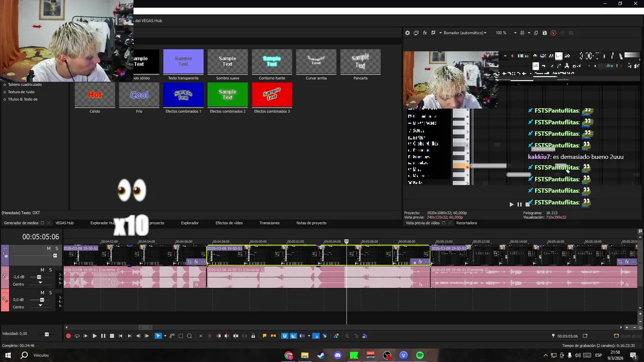This screenshot has width=644, height=362.
Task: Switch to the Efectos de vídeo tab
Action: 229,223
